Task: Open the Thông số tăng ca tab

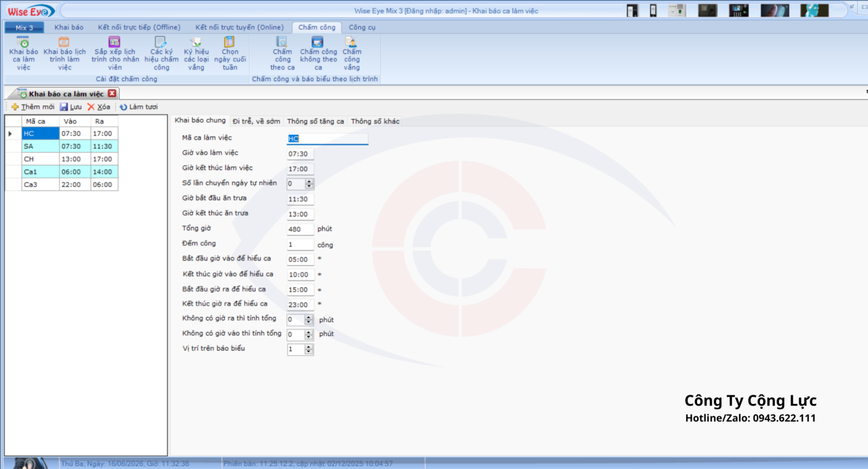Action: click(x=315, y=121)
